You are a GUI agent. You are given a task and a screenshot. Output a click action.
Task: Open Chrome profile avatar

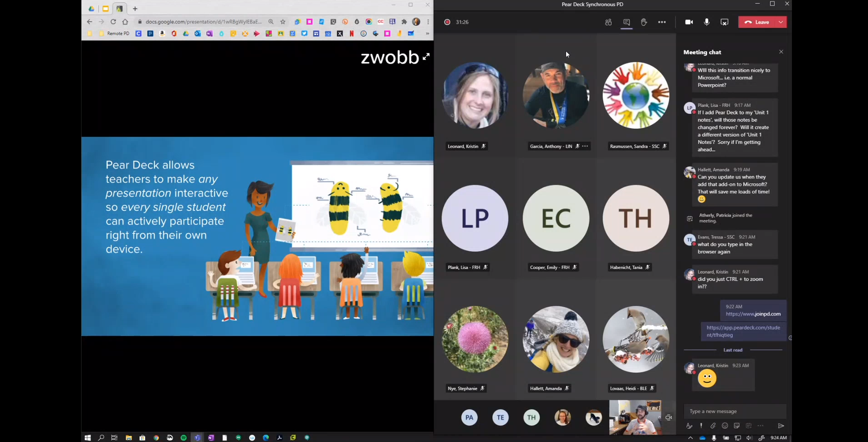[416, 22]
